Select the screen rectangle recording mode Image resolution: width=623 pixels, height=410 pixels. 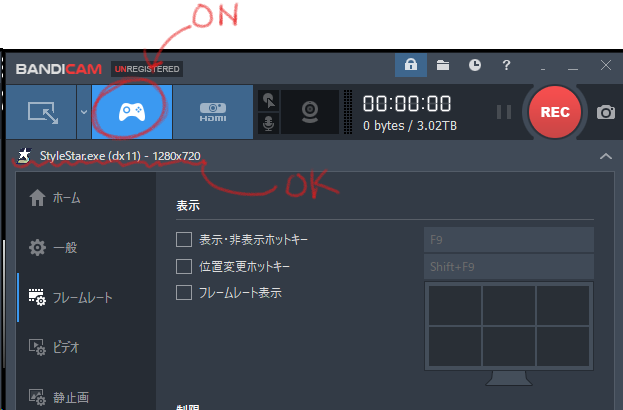pyautogui.click(x=41, y=112)
